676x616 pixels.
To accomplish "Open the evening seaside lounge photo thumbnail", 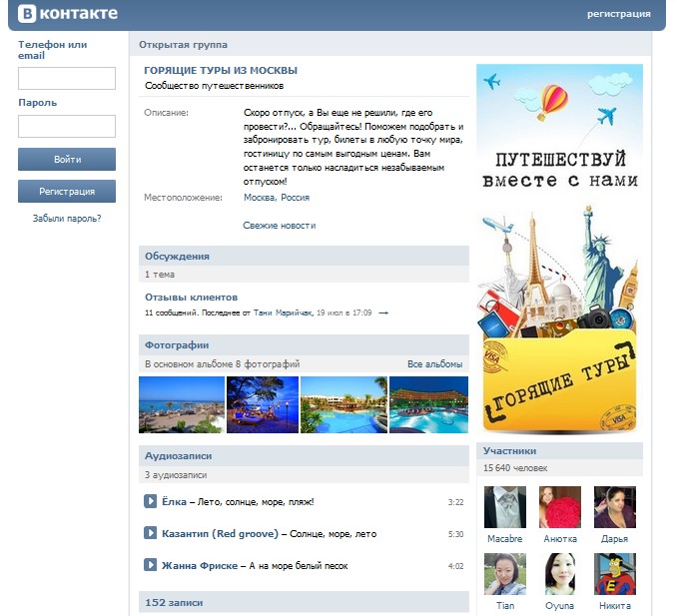I will [263, 404].
